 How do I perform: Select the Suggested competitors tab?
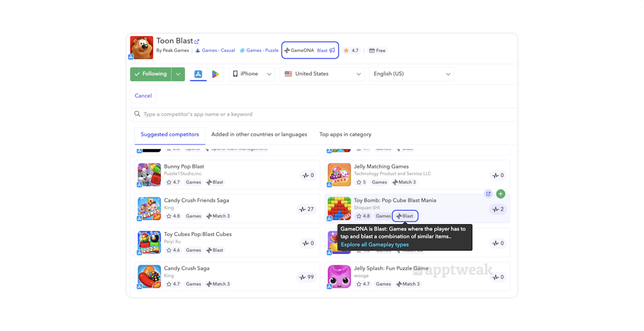tap(170, 134)
